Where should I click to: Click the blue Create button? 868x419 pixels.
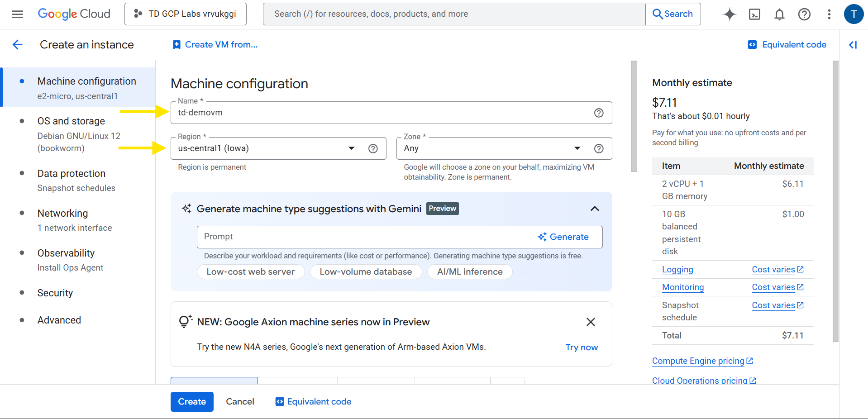(192, 401)
